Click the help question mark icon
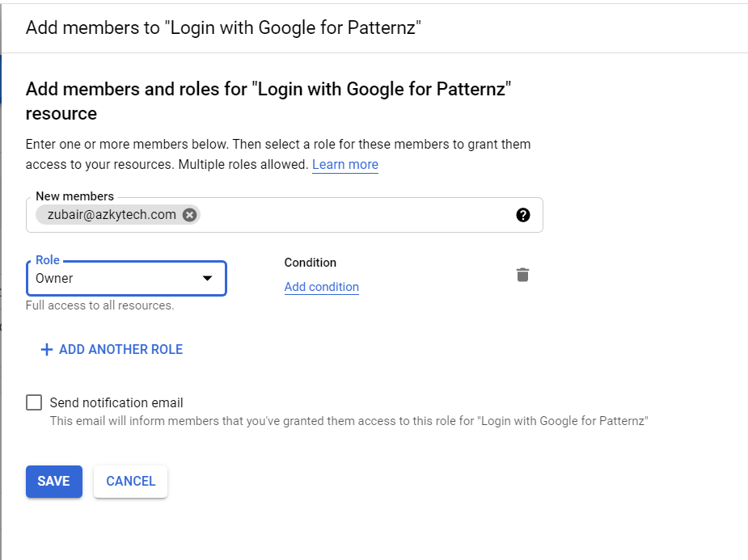The height and width of the screenshot is (560, 748). [x=523, y=215]
